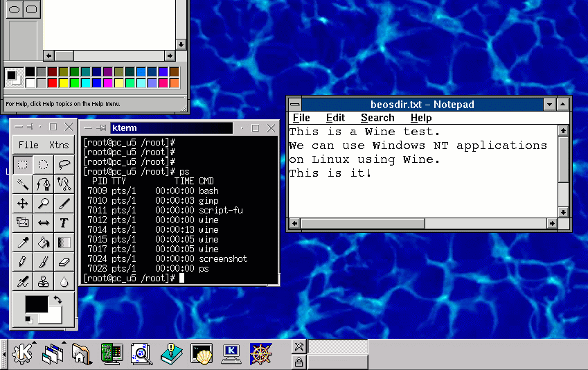Open Notepad's File menu
This screenshot has height=370, width=588.
(301, 118)
